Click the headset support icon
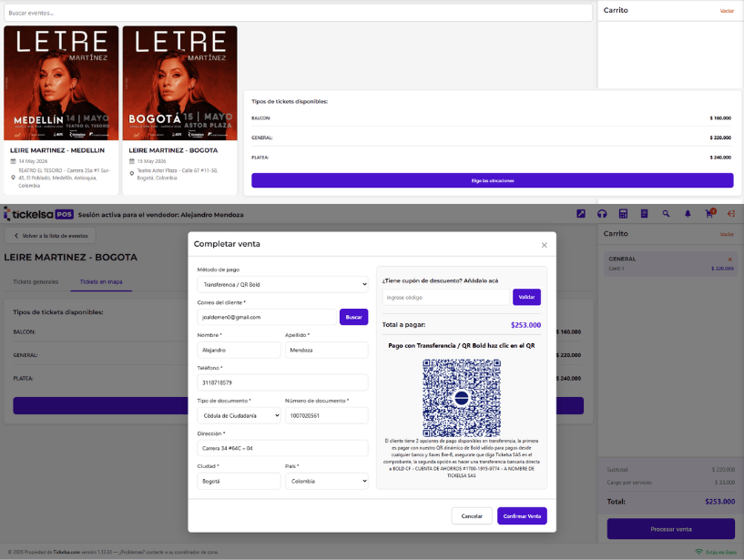This screenshot has height=560, width=744. pyautogui.click(x=602, y=214)
